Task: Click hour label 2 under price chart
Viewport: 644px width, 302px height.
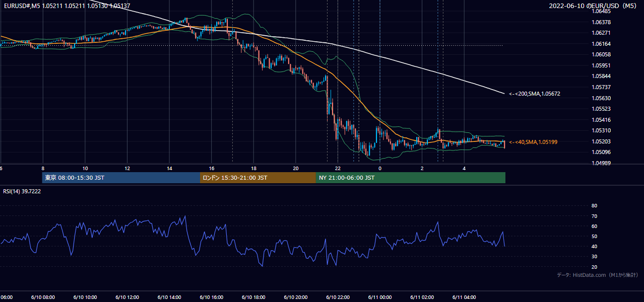Action: pos(422,168)
